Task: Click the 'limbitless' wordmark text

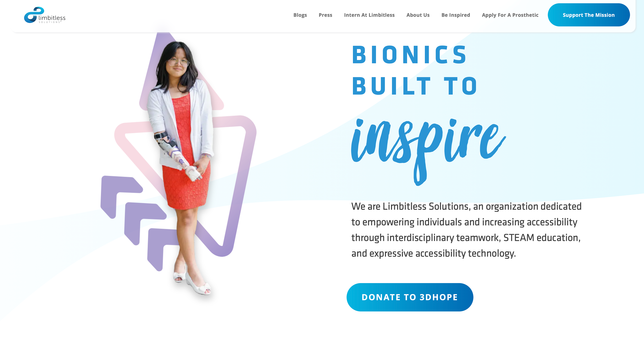Action: 52,18
